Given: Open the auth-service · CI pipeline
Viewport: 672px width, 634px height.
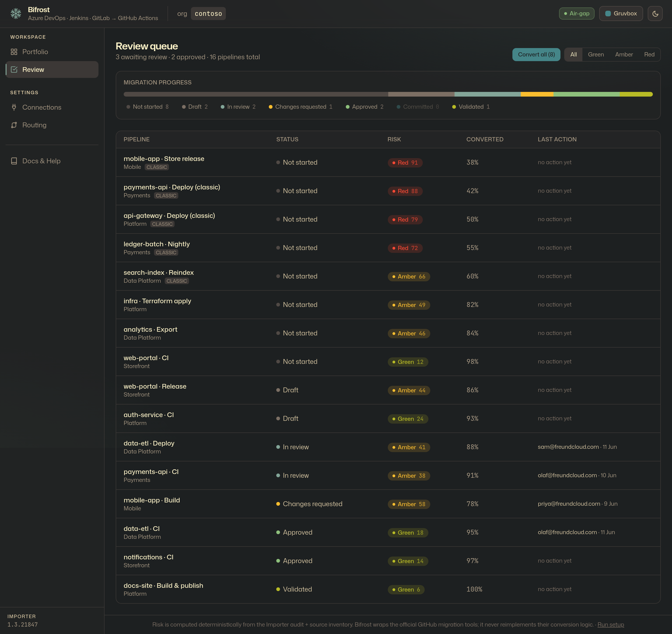Looking at the screenshot, I should tap(388, 418).
